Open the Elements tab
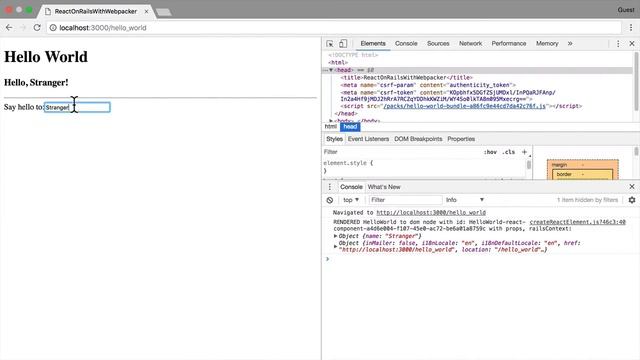The image size is (640, 360). pyautogui.click(x=373, y=43)
